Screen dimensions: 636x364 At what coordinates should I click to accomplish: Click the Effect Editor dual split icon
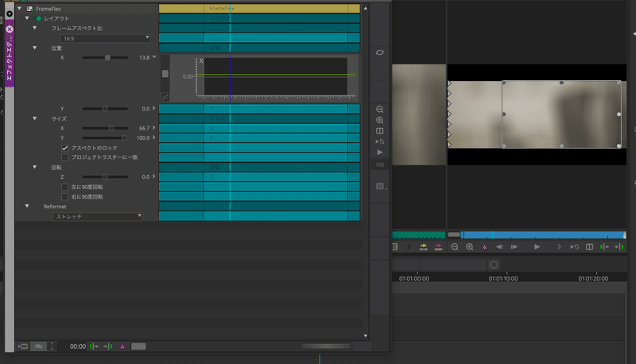(380, 131)
